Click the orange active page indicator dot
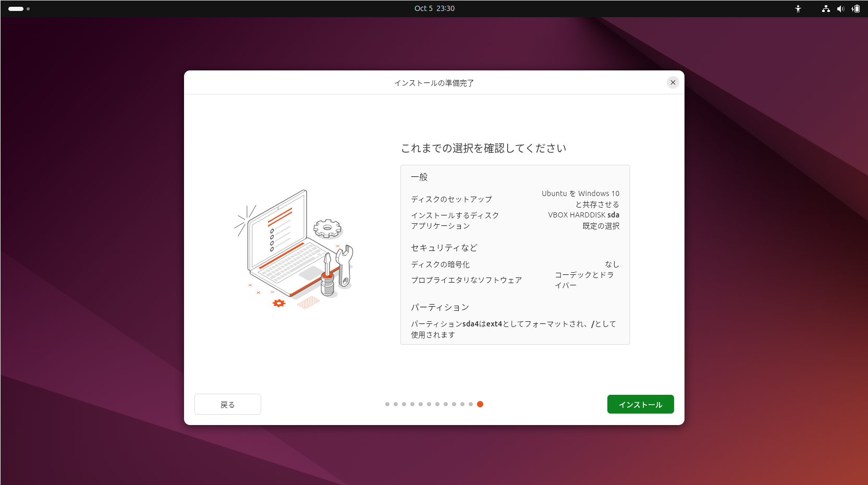This screenshot has height=485, width=868. [480, 404]
